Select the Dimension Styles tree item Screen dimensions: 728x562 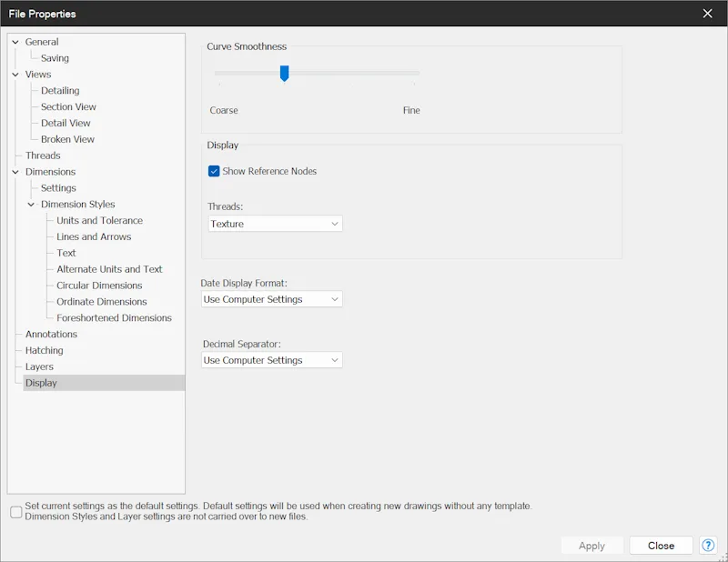[77, 205]
